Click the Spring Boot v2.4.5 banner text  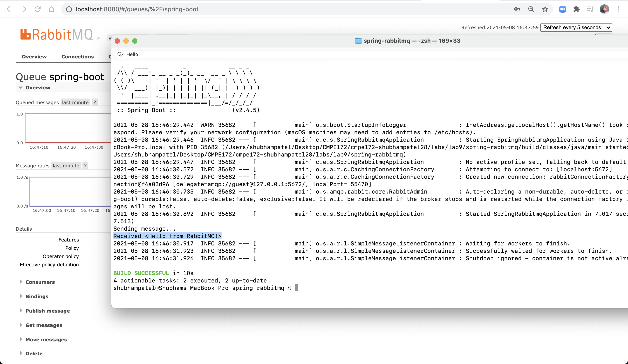tap(188, 110)
